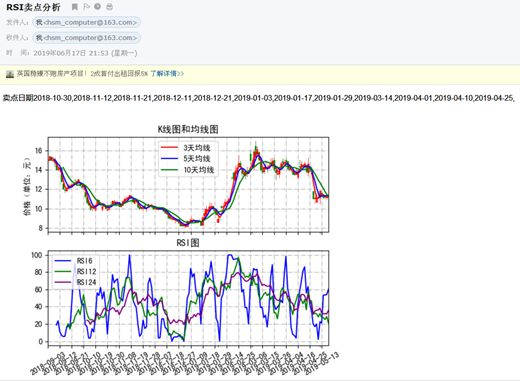The height and width of the screenshot is (381, 520).
Task: Click the chart title K线图和均线图
Action: [188, 129]
